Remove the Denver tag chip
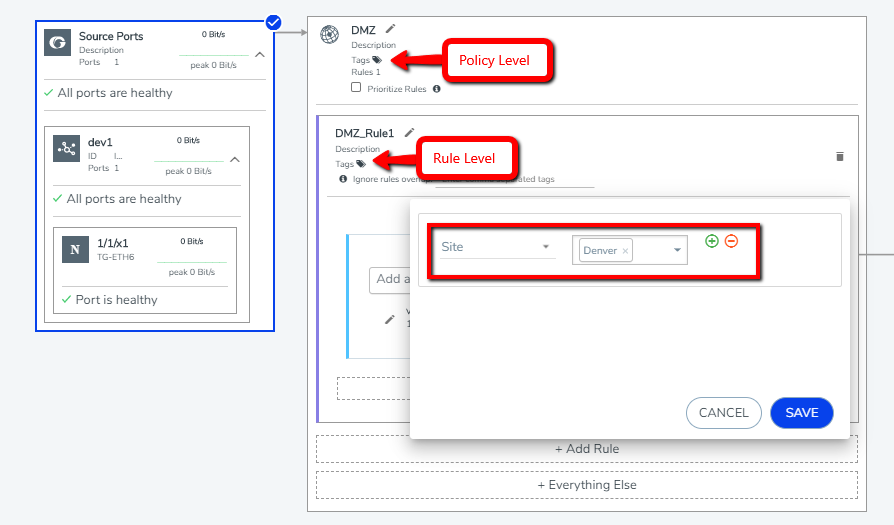 (x=625, y=251)
